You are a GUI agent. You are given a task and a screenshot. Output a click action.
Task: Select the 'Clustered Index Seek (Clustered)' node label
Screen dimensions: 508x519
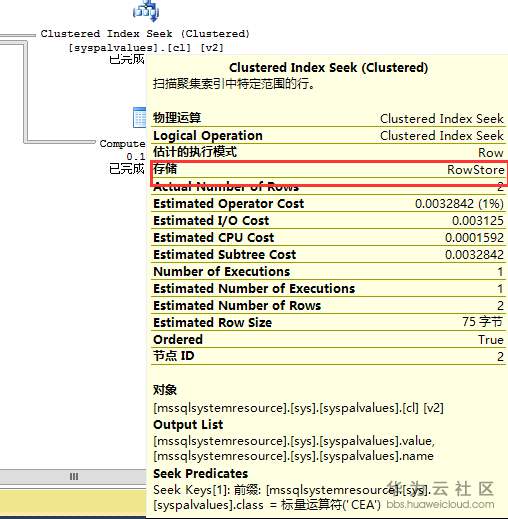point(145,34)
